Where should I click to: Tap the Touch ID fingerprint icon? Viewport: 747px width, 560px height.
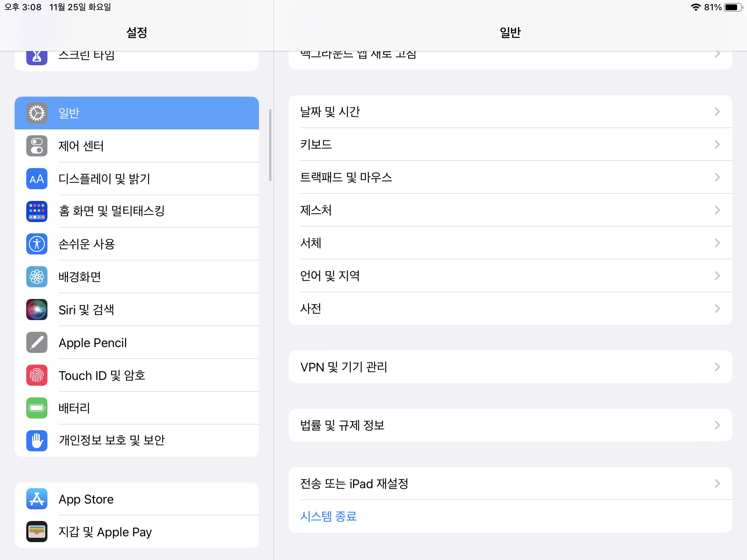pos(37,375)
